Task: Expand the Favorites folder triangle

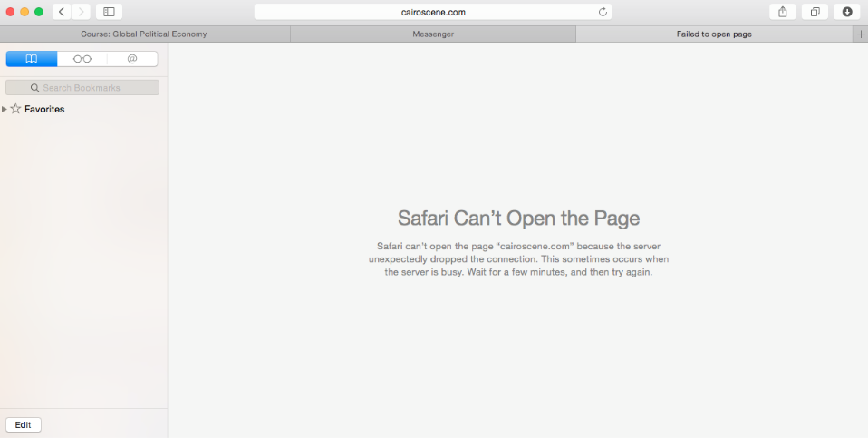Action: point(5,109)
